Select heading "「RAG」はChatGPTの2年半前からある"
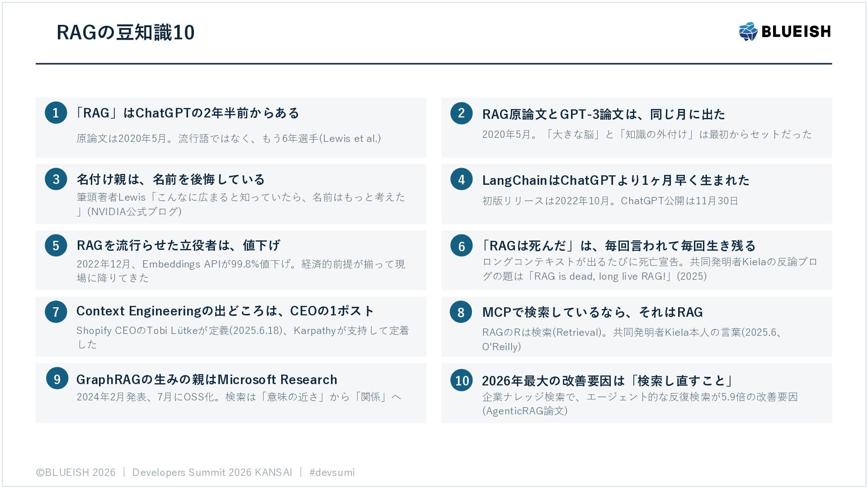The width and height of the screenshot is (868, 488). pos(188,113)
